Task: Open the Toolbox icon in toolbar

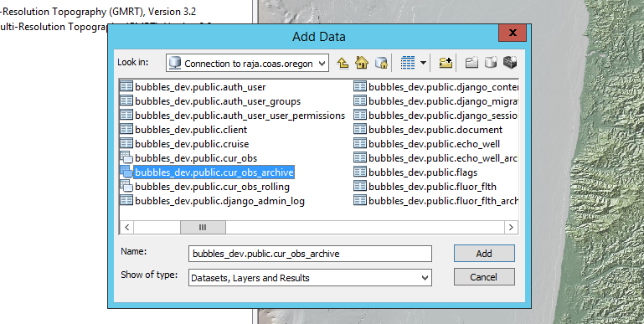Action: pyautogui.click(x=510, y=63)
